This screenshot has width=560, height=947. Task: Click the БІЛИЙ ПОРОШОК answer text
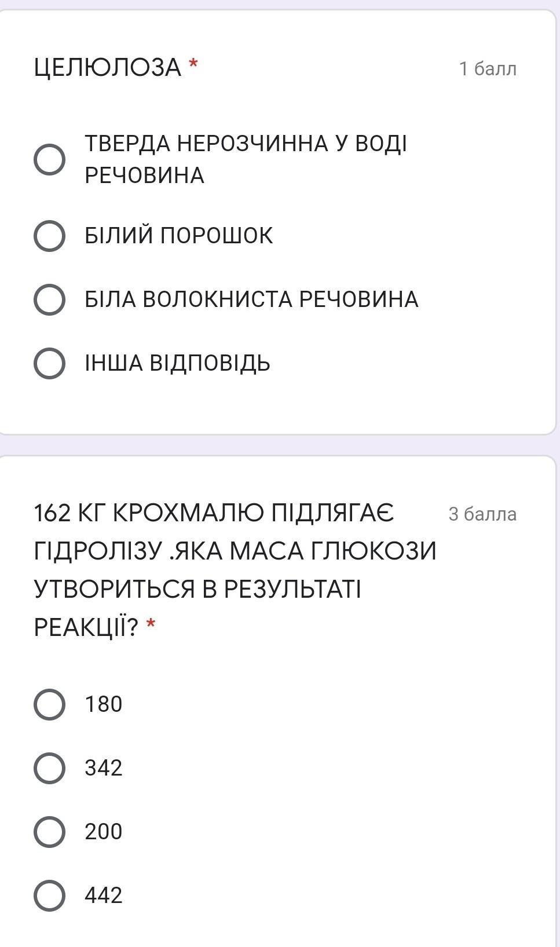click(x=178, y=236)
